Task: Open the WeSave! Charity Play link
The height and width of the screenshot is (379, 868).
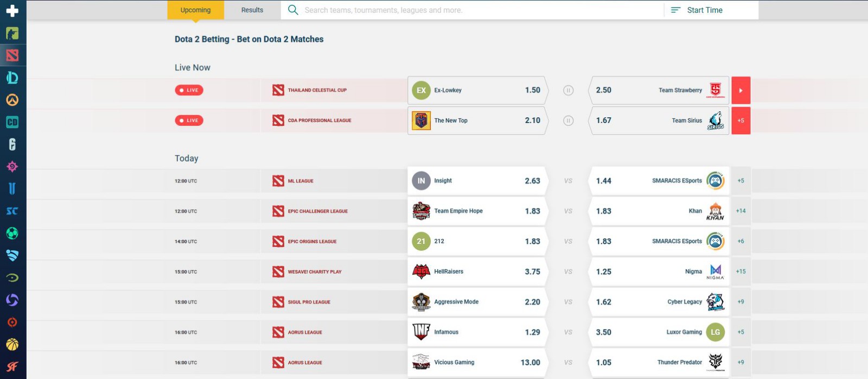Action: tap(315, 271)
